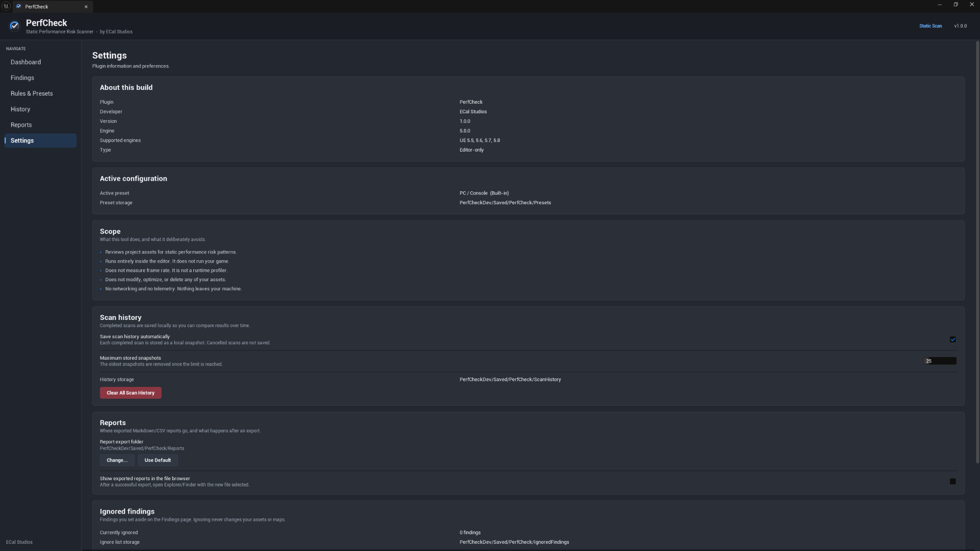Click the 'Active configuration' heading
Viewport: 980px width, 551px height.
pos(134,179)
